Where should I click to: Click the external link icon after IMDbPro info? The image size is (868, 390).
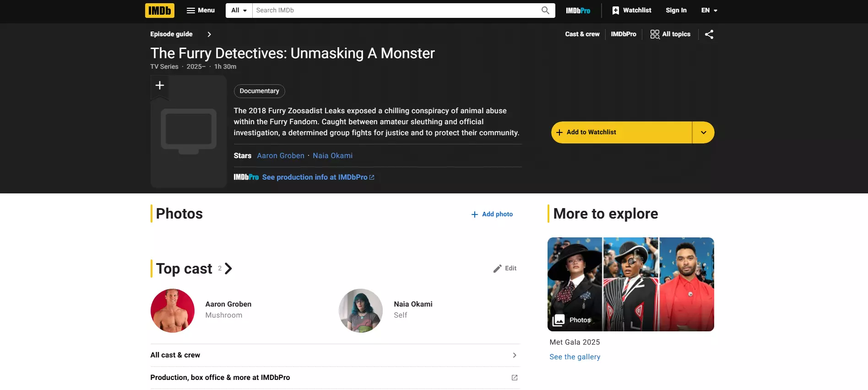coord(372,177)
